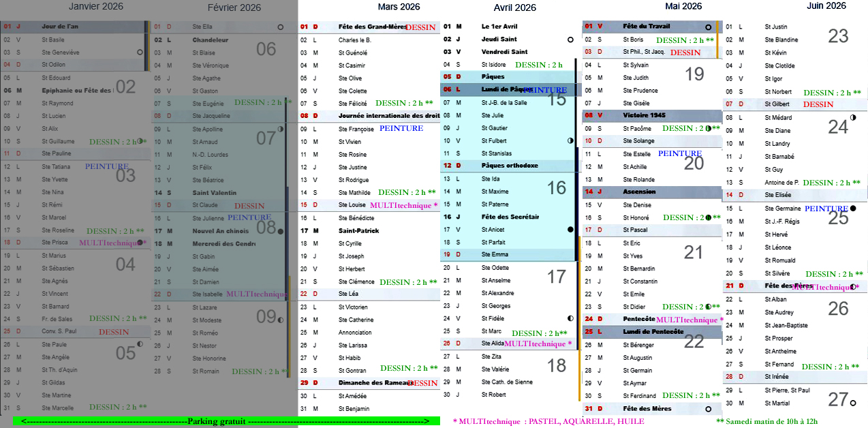The height and width of the screenshot is (428, 868).
Task: Click the half moon icon beside St Médard
Action: [x=853, y=117]
